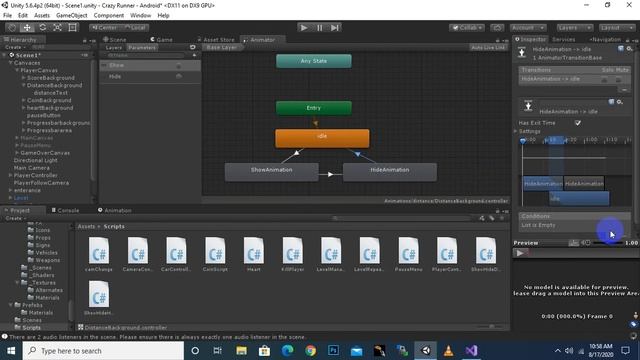
Task: Open the File menu
Action: tap(7, 16)
